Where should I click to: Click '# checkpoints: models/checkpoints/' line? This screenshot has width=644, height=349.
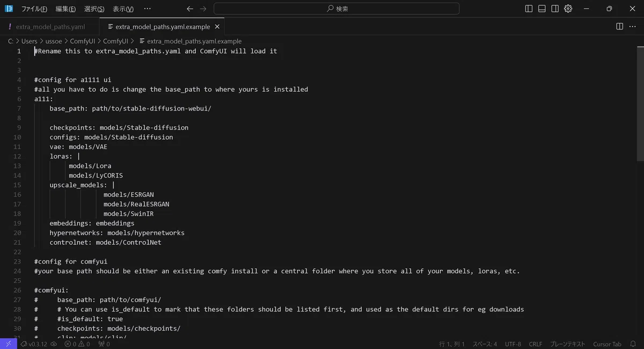(107, 329)
